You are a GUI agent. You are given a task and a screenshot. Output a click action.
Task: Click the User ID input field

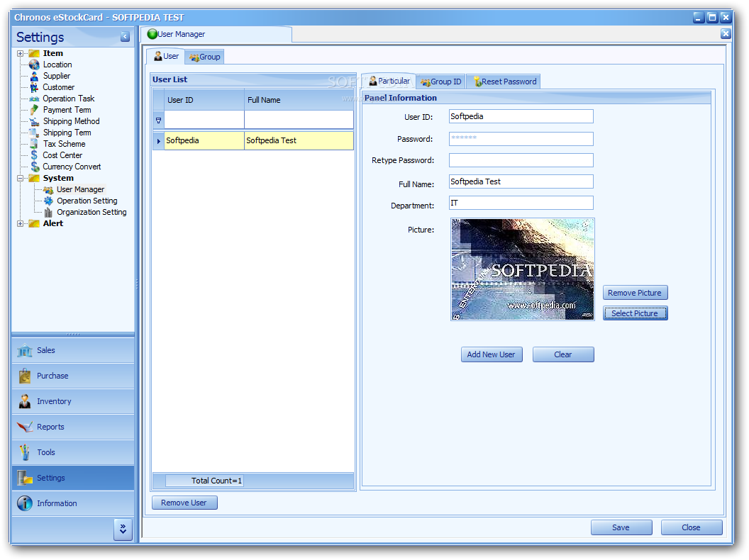[x=521, y=116]
